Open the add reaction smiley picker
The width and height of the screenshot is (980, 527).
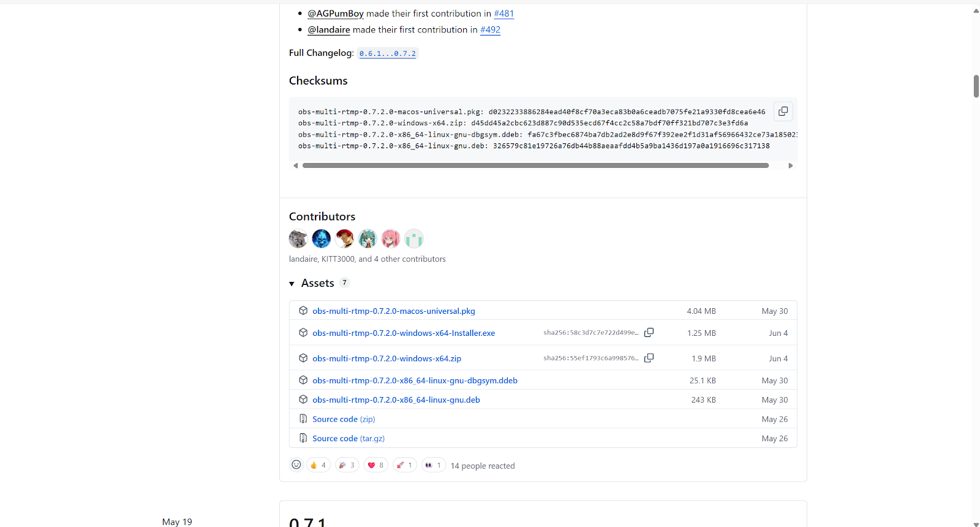tap(296, 465)
